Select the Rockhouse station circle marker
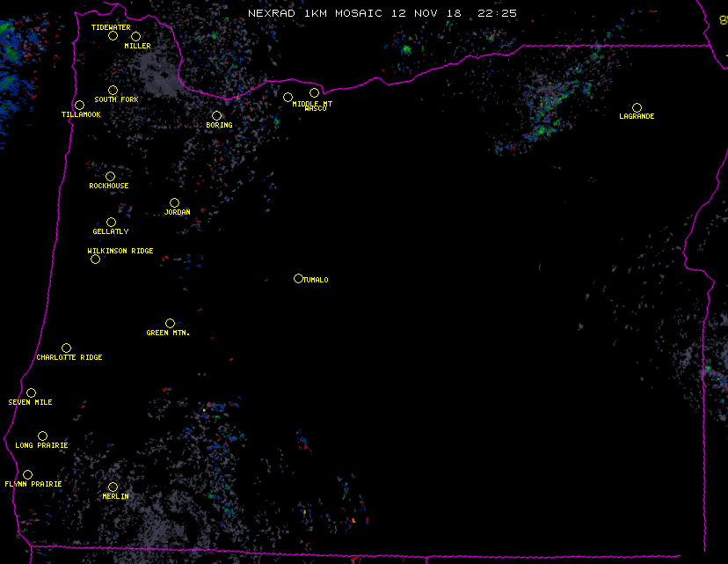Viewport: 728px width, 564px height. coord(110,177)
